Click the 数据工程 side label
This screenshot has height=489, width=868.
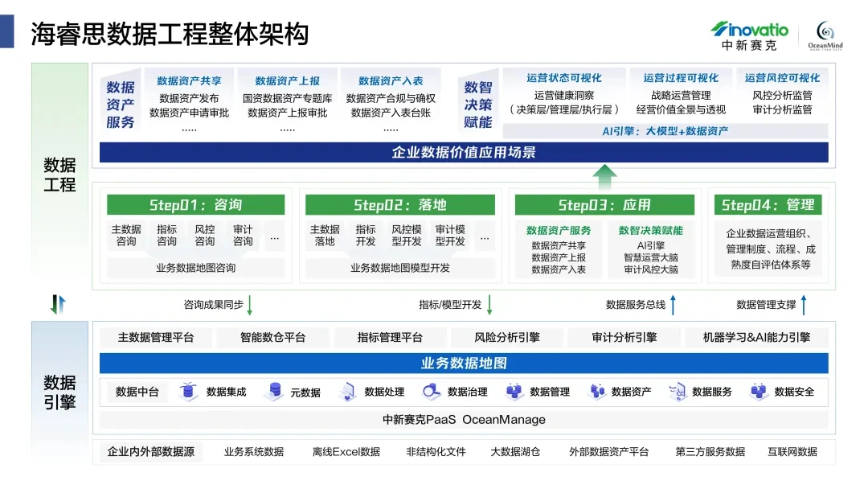[59, 175]
